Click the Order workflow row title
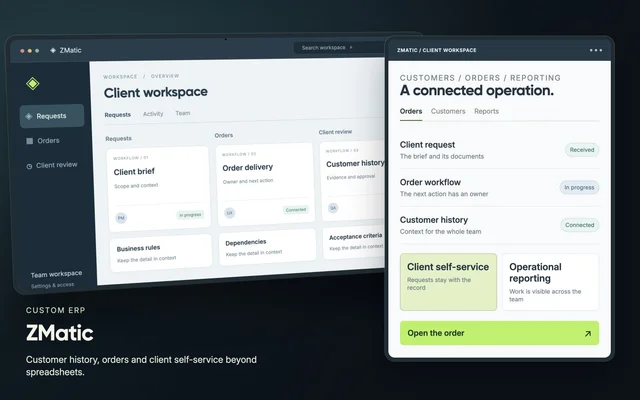 click(x=430, y=182)
